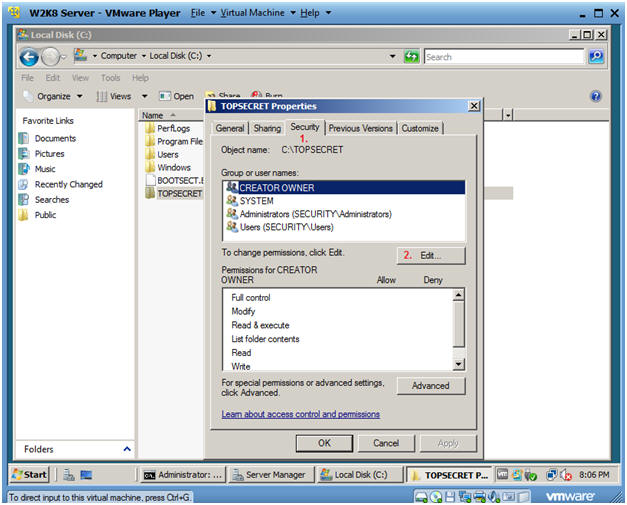627x505 pixels.
Task: Click the Start button
Action: [30, 475]
